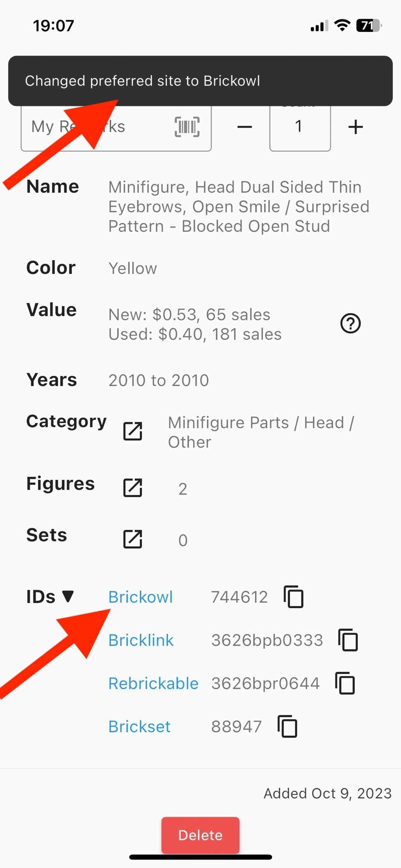Image resolution: width=401 pixels, height=868 pixels.
Task: Open the Brickowl link
Action: tap(140, 597)
